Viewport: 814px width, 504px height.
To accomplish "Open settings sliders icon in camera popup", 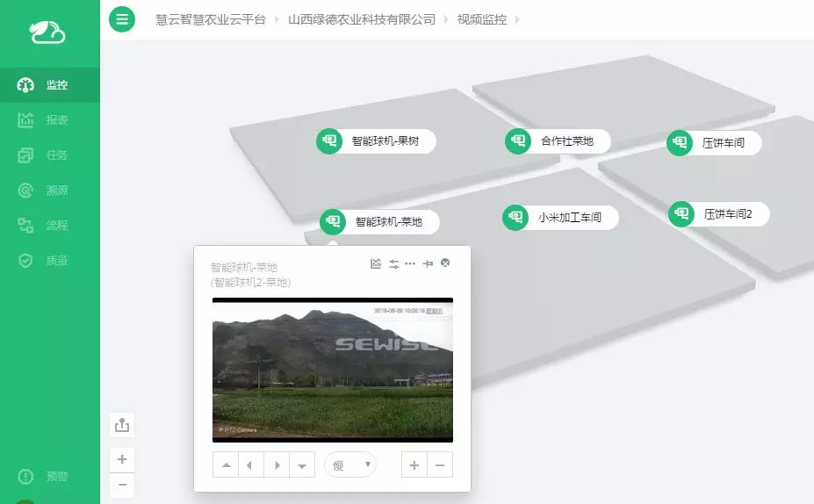I will [x=393, y=263].
